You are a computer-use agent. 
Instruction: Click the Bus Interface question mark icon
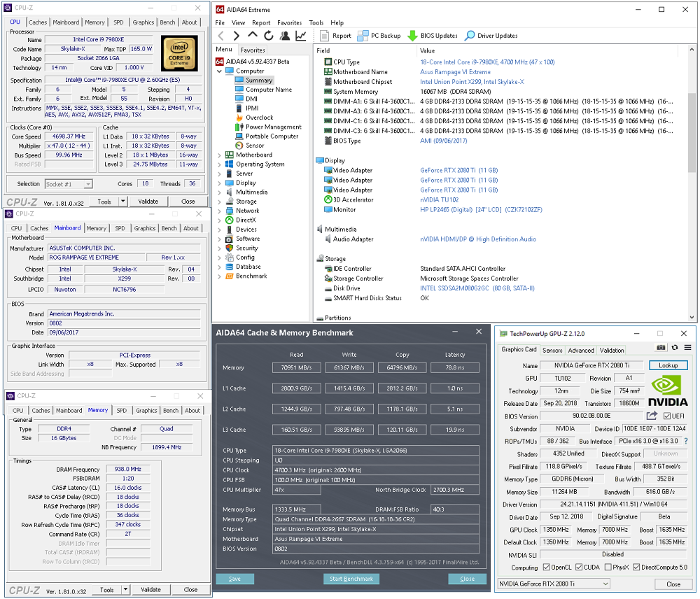pos(686,441)
